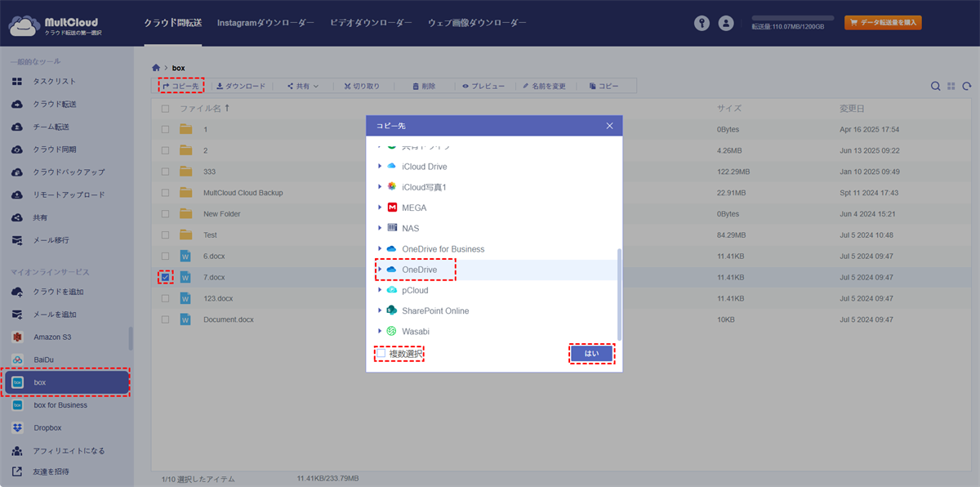Enable 複数選択 checkbox in dialog
Screen dimensions: 980x487
381,354
